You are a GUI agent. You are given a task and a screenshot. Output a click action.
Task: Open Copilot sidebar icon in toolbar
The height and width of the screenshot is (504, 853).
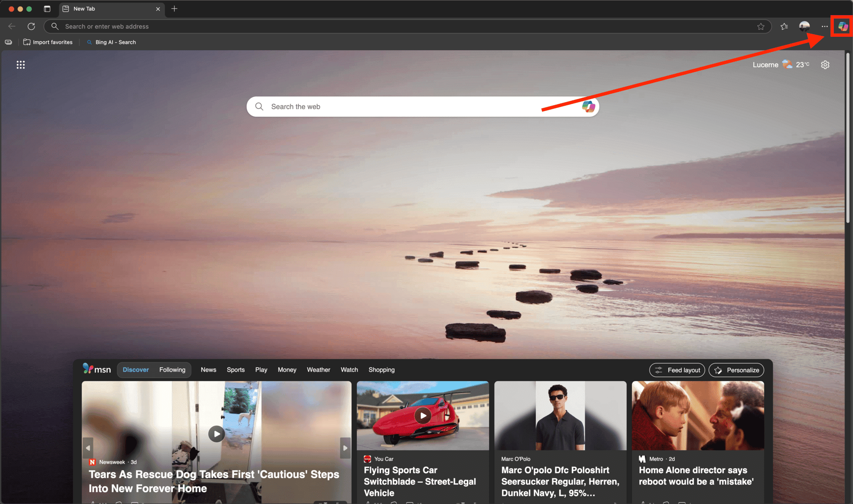[842, 27]
